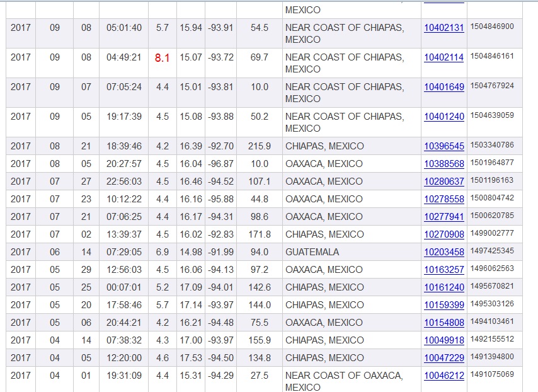The height and width of the screenshot is (392, 538).
Task: Open Guatemala event link 10203458
Action: point(444,252)
